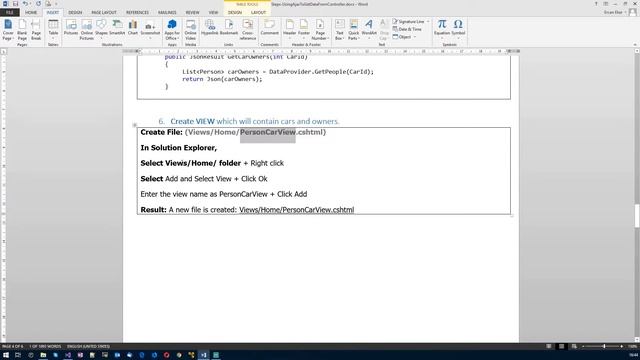The width and height of the screenshot is (640, 360).
Task: Collapse the ribbon with arrow
Action: click(x=635, y=44)
